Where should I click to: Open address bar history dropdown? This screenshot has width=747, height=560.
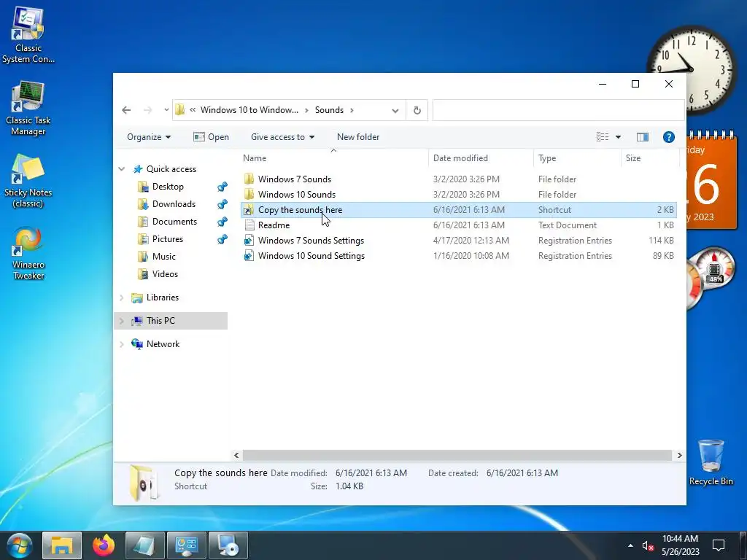pyautogui.click(x=395, y=111)
